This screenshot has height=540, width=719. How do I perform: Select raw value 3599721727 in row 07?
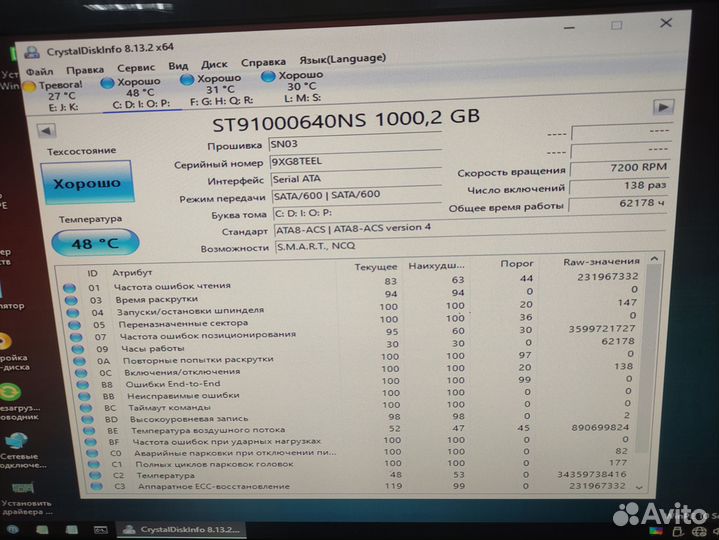point(602,329)
